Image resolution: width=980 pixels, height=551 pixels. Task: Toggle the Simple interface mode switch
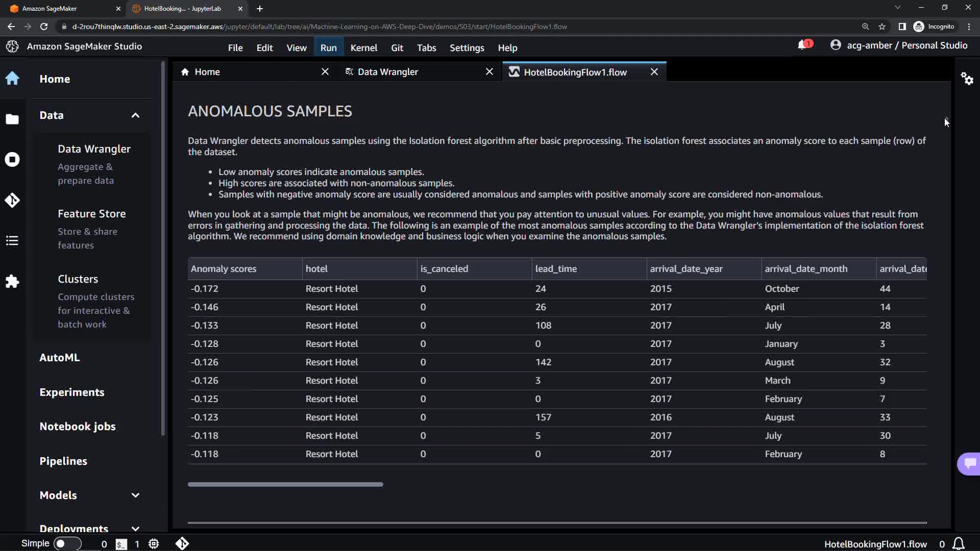click(67, 544)
